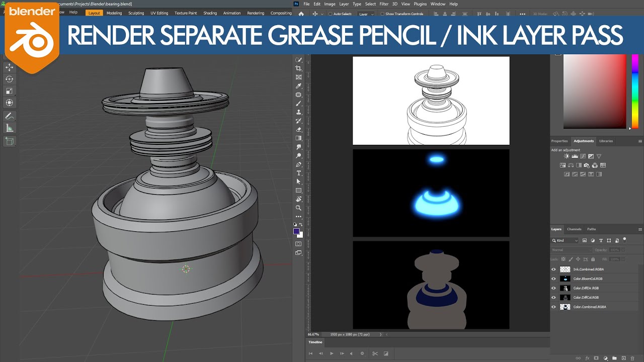This screenshot has height=362, width=644.
Task: Hide the Color.BloomCol.RGB layer
Action: pos(553,278)
